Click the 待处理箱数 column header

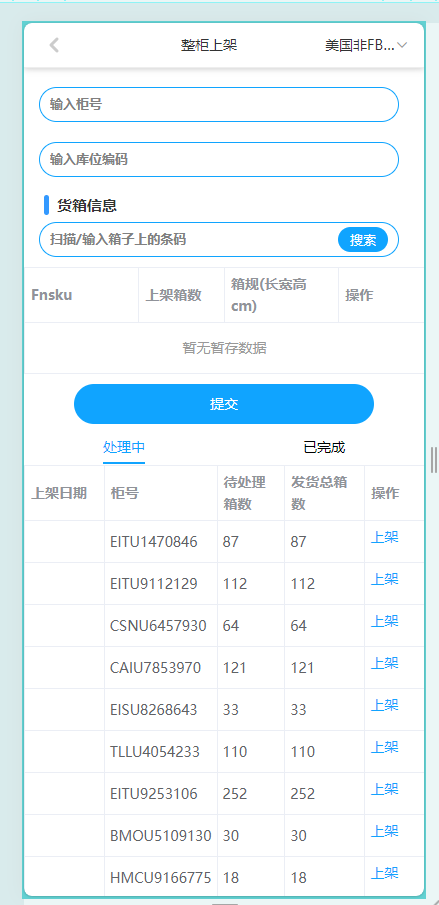pos(251,493)
